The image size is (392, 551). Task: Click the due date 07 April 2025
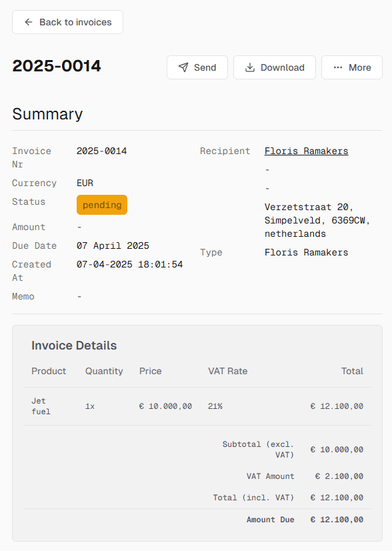pyautogui.click(x=113, y=245)
